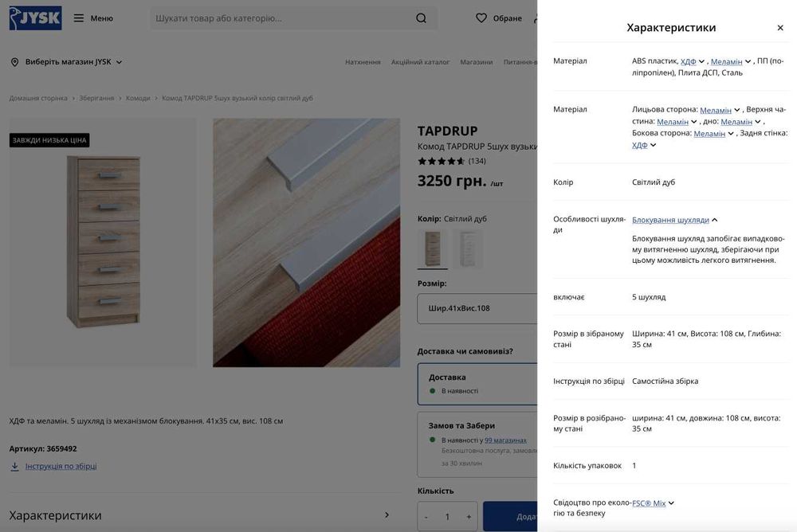Close the Характеристики panel
Image resolution: width=797 pixels, height=532 pixels.
coord(780,28)
